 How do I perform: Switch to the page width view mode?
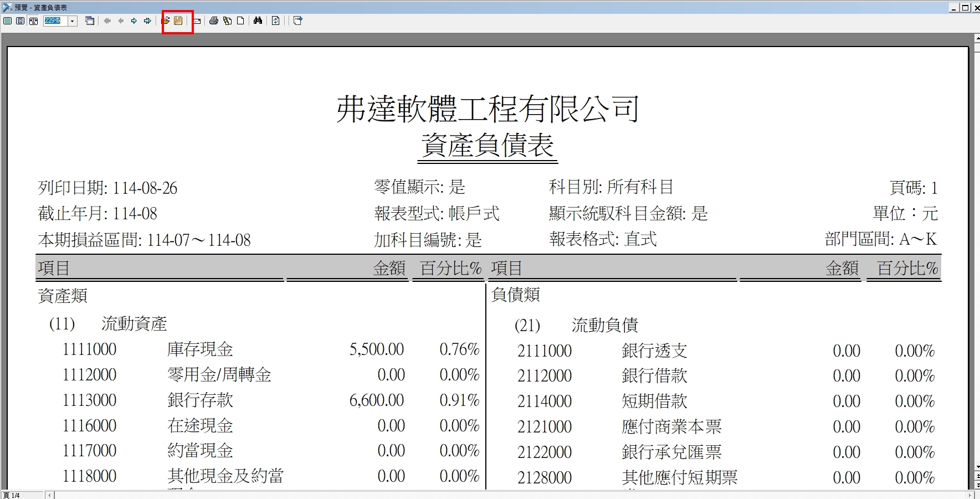click(33, 21)
